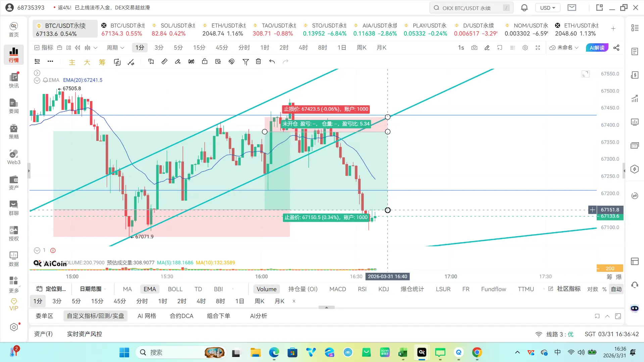Undo the last drawing action
Image resolution: width=644 pixels, height=362 pixels.
[272, 61]
